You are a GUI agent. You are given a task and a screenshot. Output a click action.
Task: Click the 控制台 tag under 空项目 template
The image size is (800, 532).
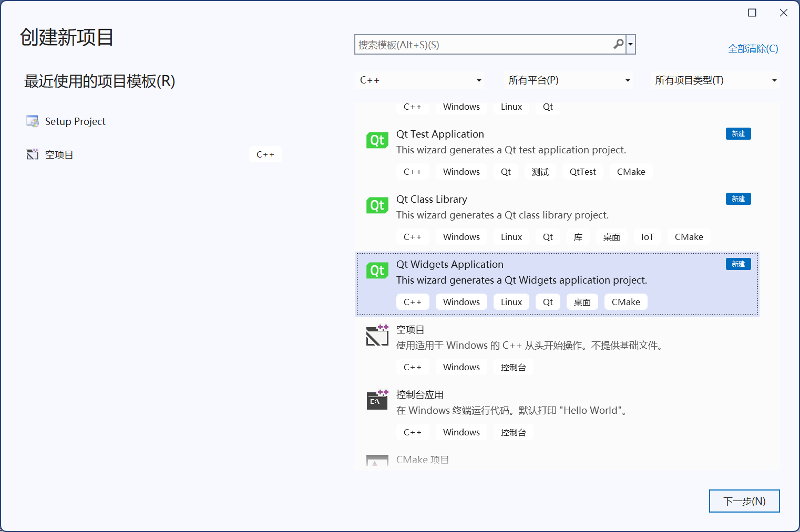point(514,367)
